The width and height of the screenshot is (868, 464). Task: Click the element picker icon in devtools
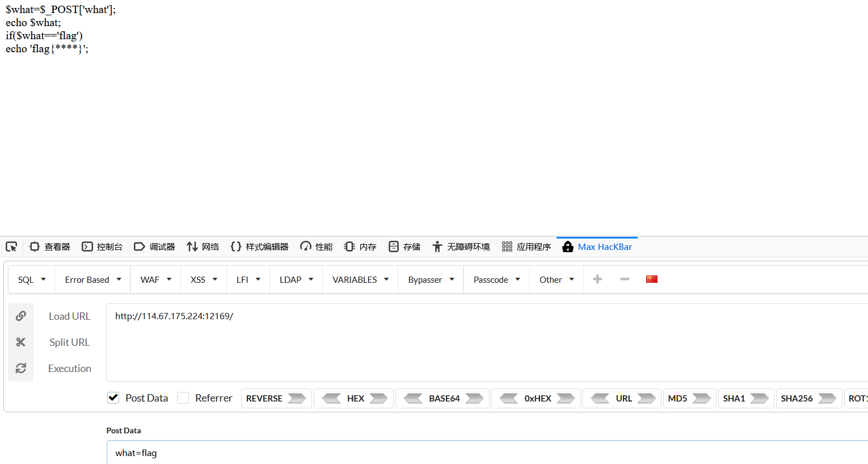point(11,246)
